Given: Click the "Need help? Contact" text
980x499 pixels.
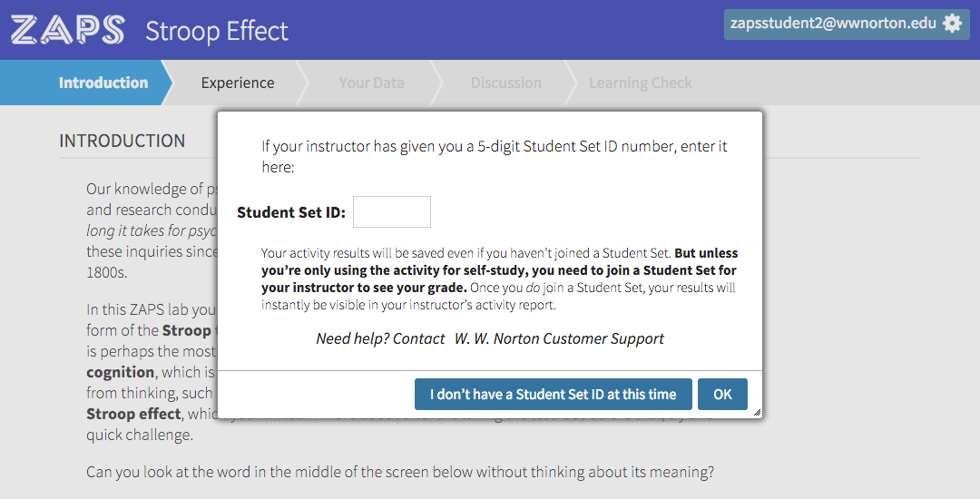Looking at the screenshot, I should coord(380,338).
